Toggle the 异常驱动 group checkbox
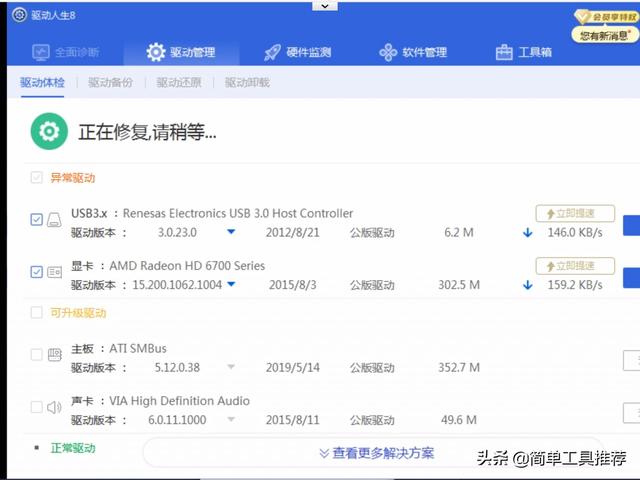Image resolution: width=640 pixels, height=480 pixels. [36, 178]
